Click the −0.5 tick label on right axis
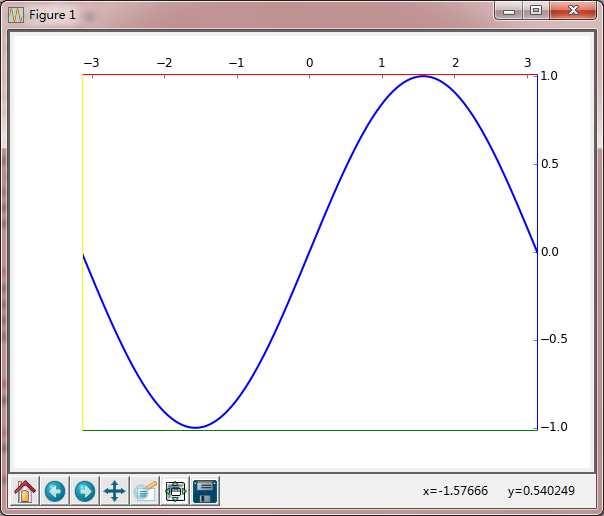 click(x=554, y=339)
